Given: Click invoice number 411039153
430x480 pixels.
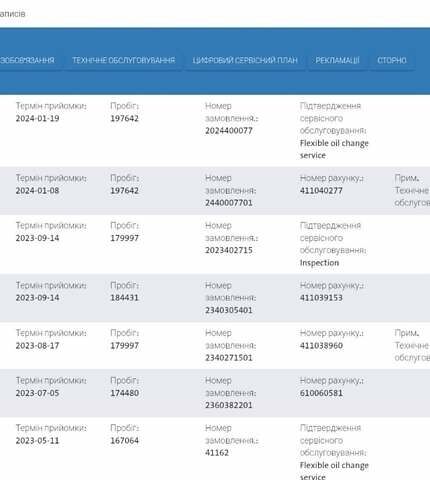Looking at the screenshot, I should (x=321, y=298).
